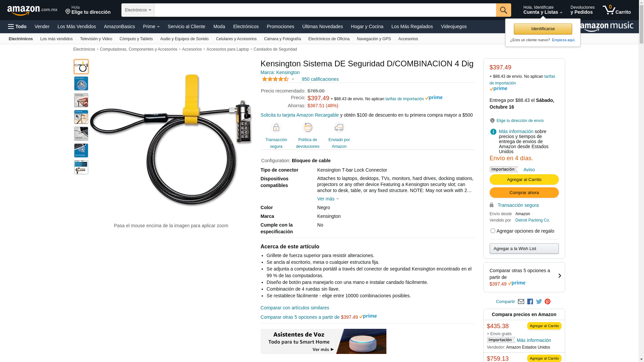Share product on Facebook icon

click(x=530, y=302)
